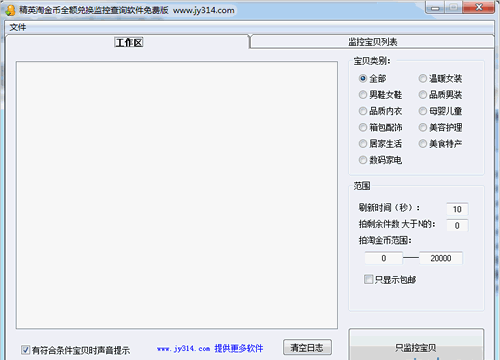Switch to the 监控宝贝列表 tab
The height and width of the screenshot is (360, 500).
point(372,42)
